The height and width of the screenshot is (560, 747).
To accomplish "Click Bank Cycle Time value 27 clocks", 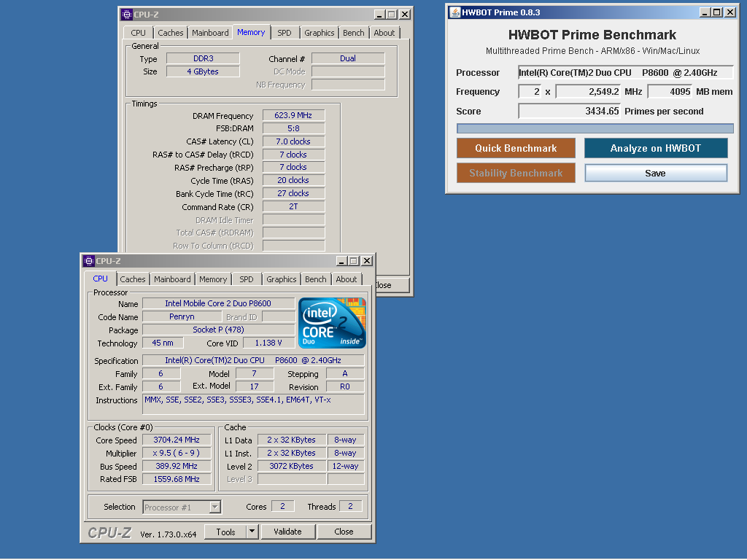I will tap(293, 193).
